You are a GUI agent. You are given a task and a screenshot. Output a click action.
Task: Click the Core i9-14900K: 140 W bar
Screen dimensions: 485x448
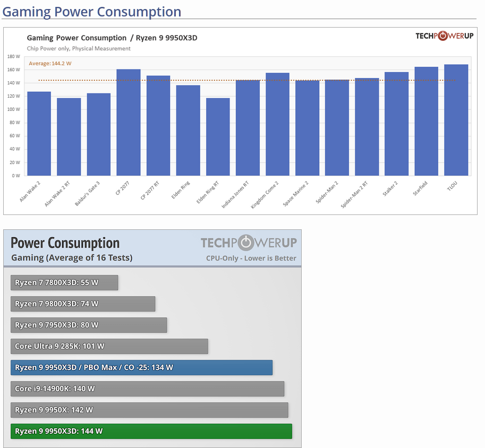pyautogui.click(x=147, y=389)
